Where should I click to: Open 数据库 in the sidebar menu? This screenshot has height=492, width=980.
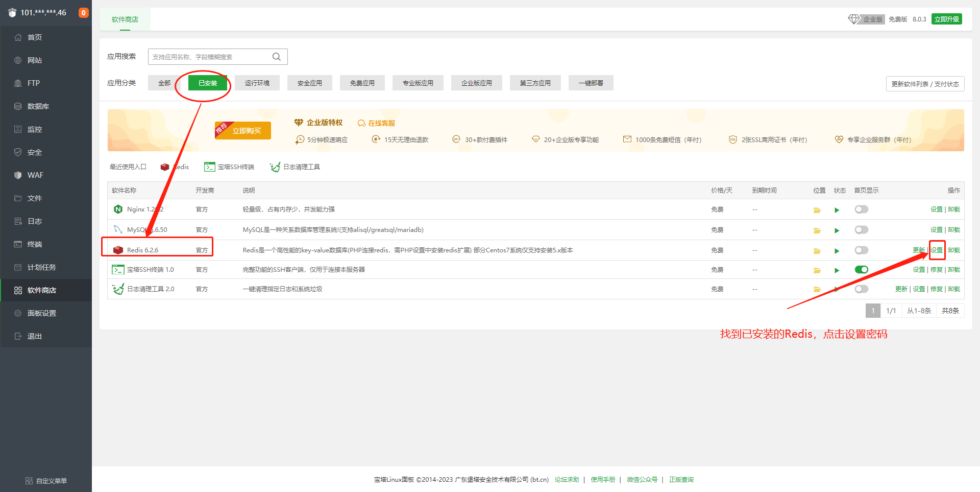[38, 106]
